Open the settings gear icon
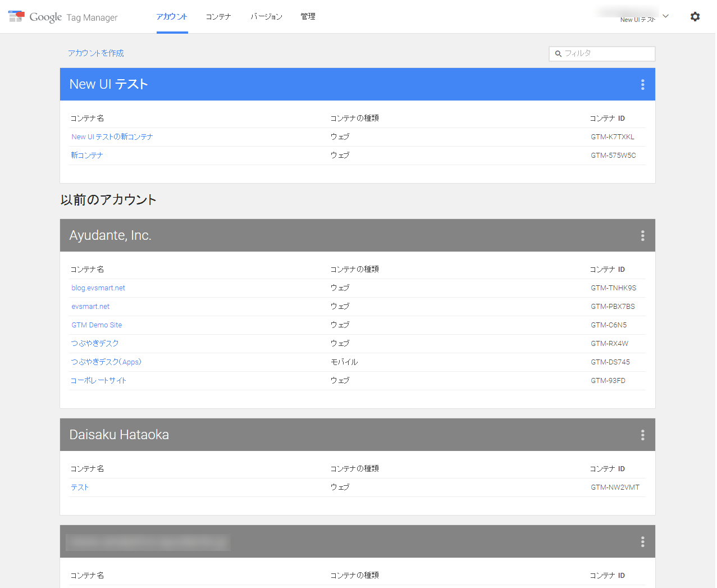 pos(695,17)
